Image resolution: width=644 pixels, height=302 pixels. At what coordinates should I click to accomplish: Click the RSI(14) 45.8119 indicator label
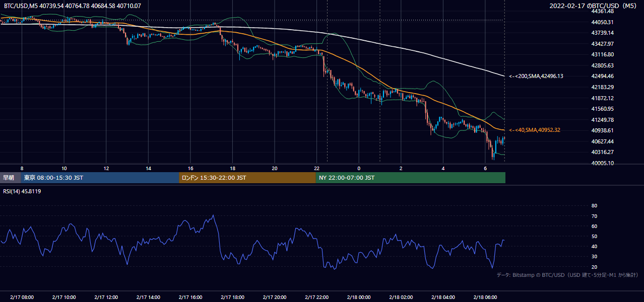[22, 191]
